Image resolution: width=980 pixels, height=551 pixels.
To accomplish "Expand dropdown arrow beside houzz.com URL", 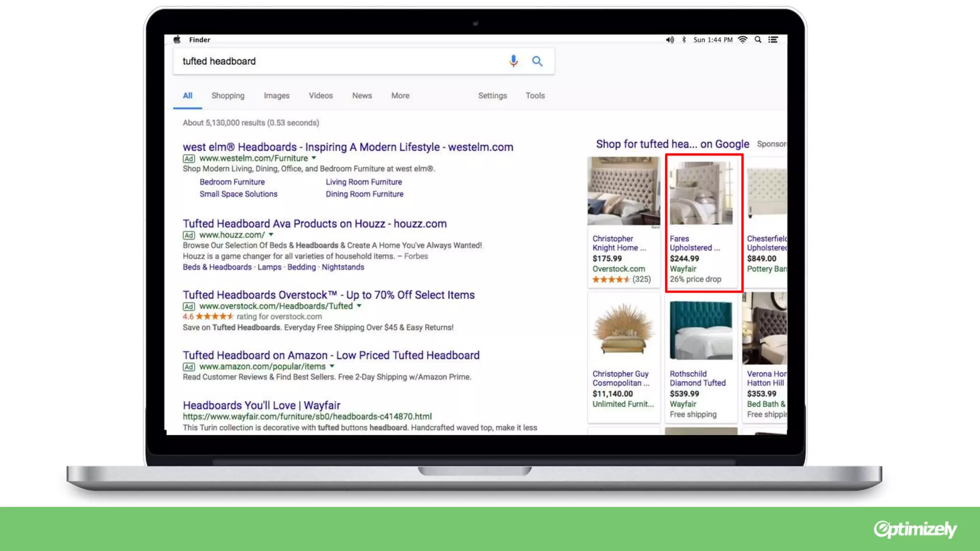I will point(271,234).
